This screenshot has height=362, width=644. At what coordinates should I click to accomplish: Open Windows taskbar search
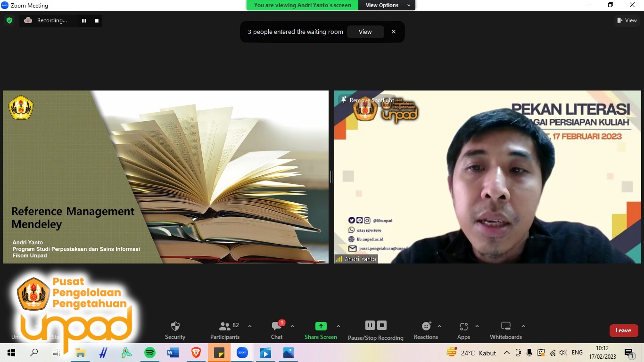click(34, 353)
